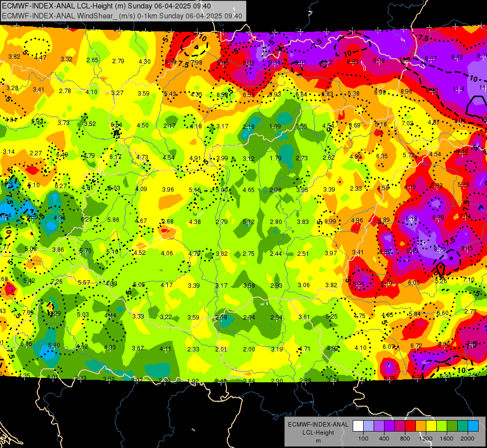The image size is (487, 448).
Task: Click the wind shear value 3.28
Action: [12, 88]
